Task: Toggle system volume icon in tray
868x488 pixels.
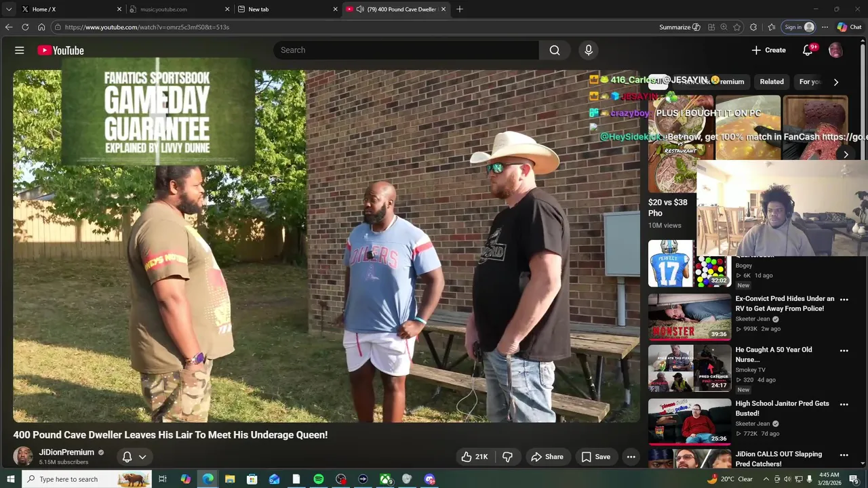Action: coord(787,479)
